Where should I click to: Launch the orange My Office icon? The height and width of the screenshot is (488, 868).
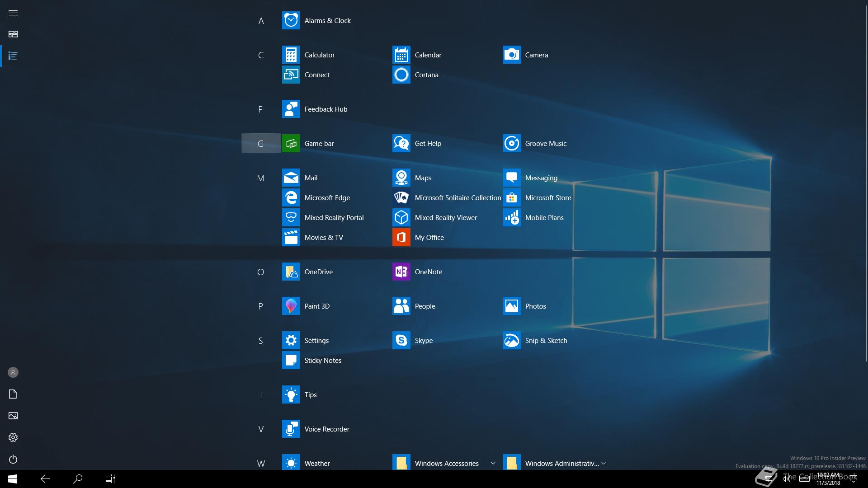[401, 237]
